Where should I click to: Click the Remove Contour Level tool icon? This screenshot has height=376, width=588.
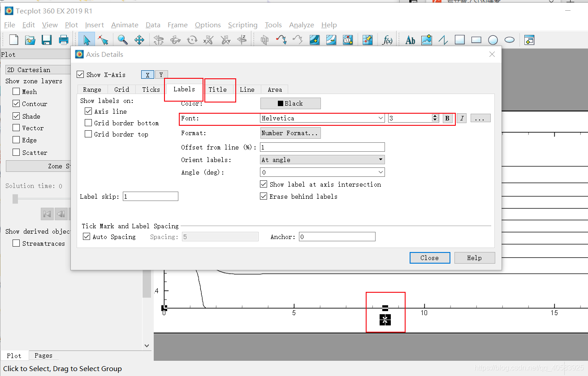(x=331, y=40)
